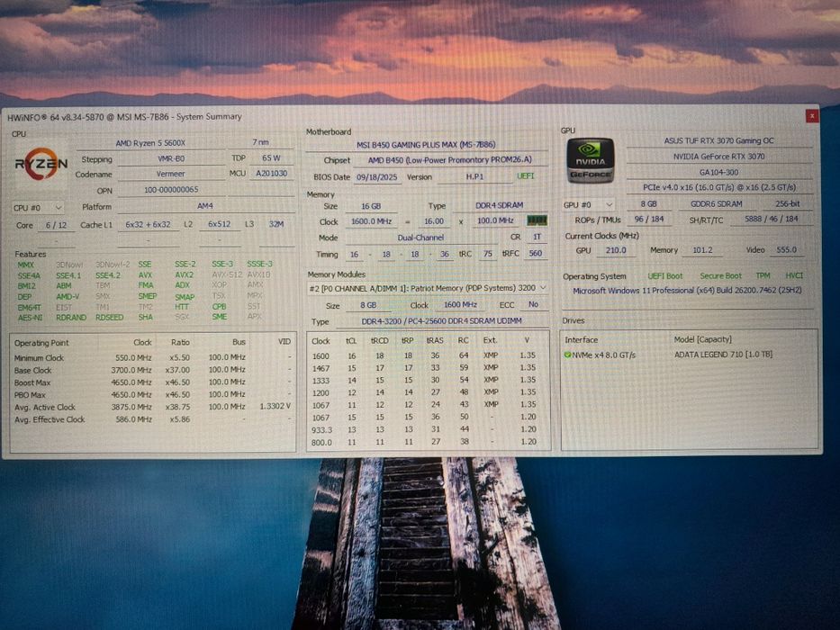Click the Dual-Channel mode value
Image resolution: width=840 pixels, height=630 pixels.
coord(420,238)
